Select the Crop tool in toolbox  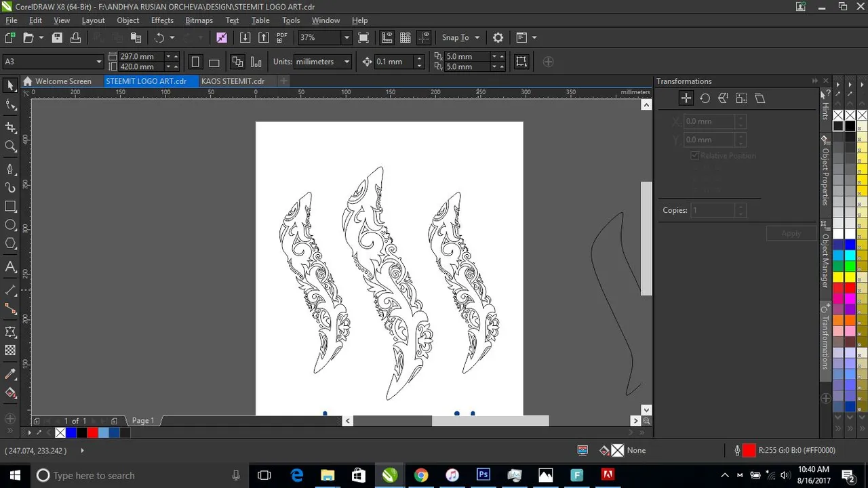pos(10,127)
